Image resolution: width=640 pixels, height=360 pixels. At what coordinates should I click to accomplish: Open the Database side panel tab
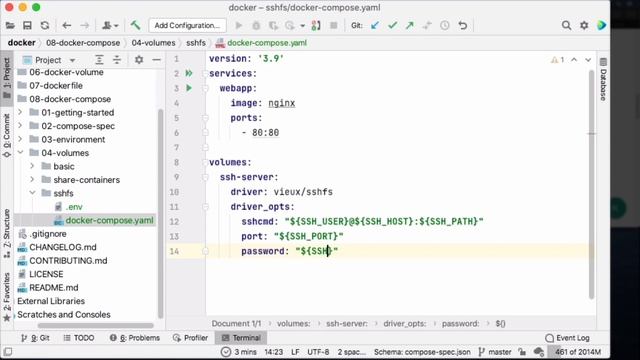(603, 80)
